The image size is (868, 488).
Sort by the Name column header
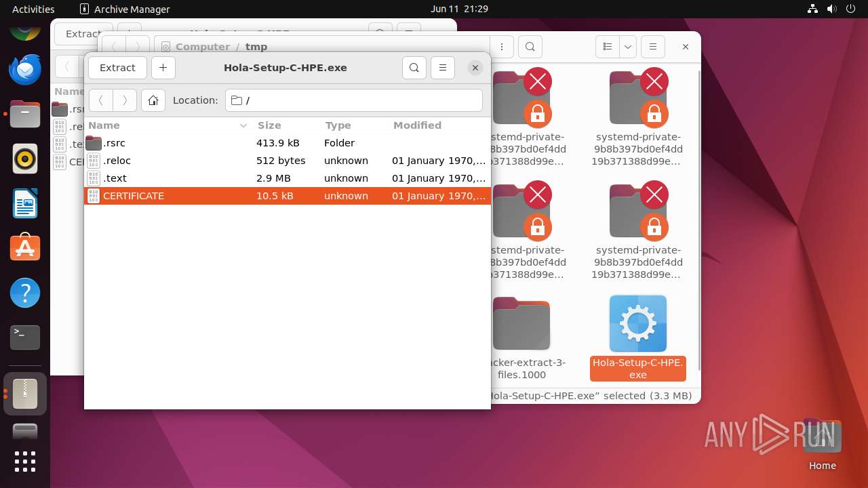pyautogui.click(x=168, y=125)
